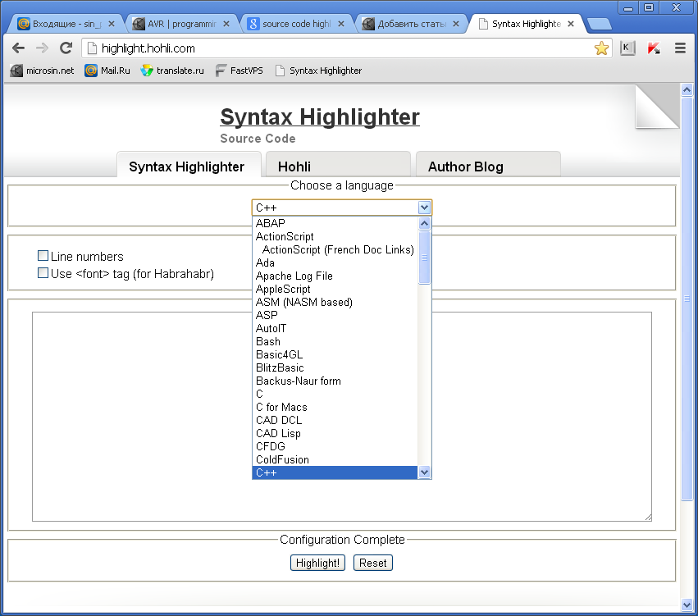The image size is (698, 616).
Task: Click the language list scroll-down arrow
Action: click(x=424, y=472)
